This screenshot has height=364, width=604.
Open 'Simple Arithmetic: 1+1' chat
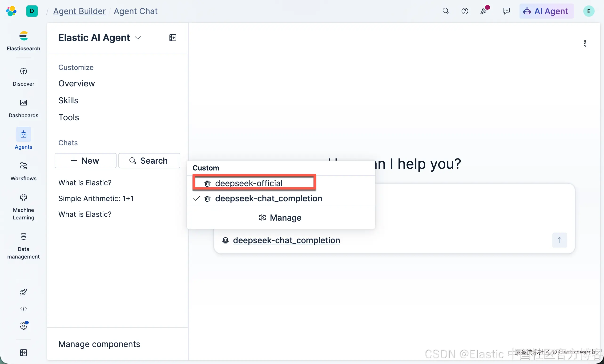tap(96, 198)
